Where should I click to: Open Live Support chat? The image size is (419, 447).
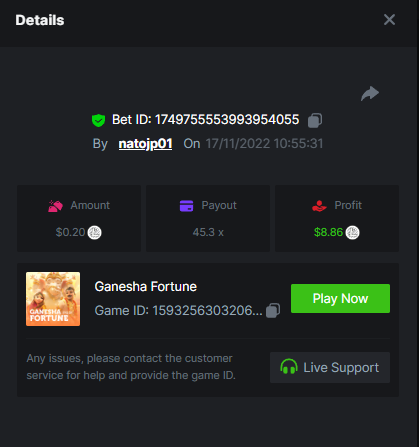[330, 367]
